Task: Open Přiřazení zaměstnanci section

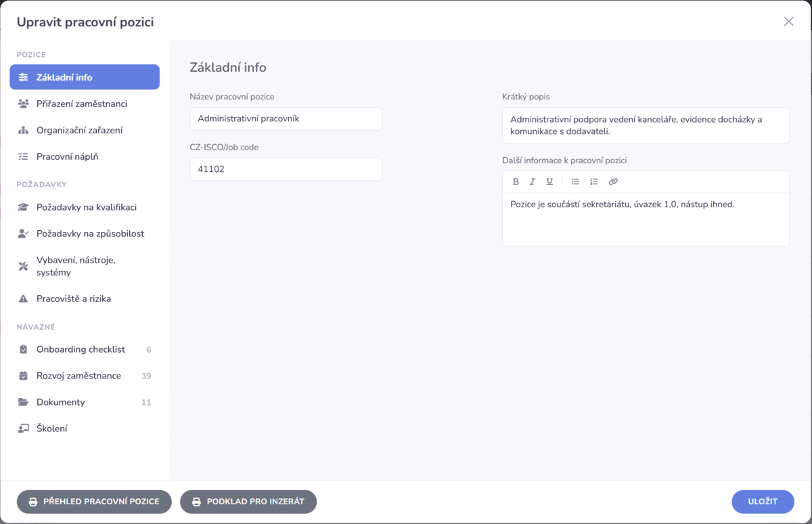Action: (85, 104)
